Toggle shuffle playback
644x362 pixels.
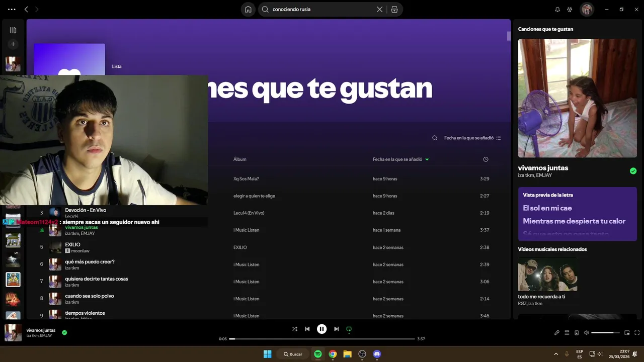click(x=295, y=329)
